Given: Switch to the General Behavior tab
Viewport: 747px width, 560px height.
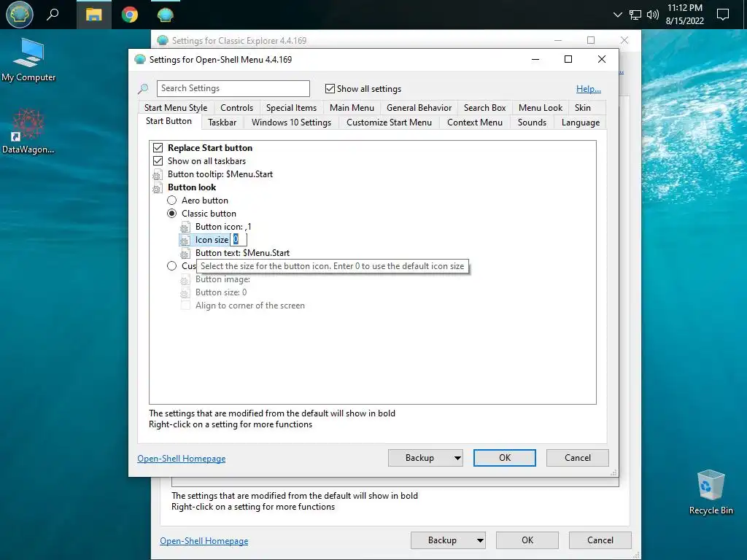Looking at the screenshot, I should 419,108.
